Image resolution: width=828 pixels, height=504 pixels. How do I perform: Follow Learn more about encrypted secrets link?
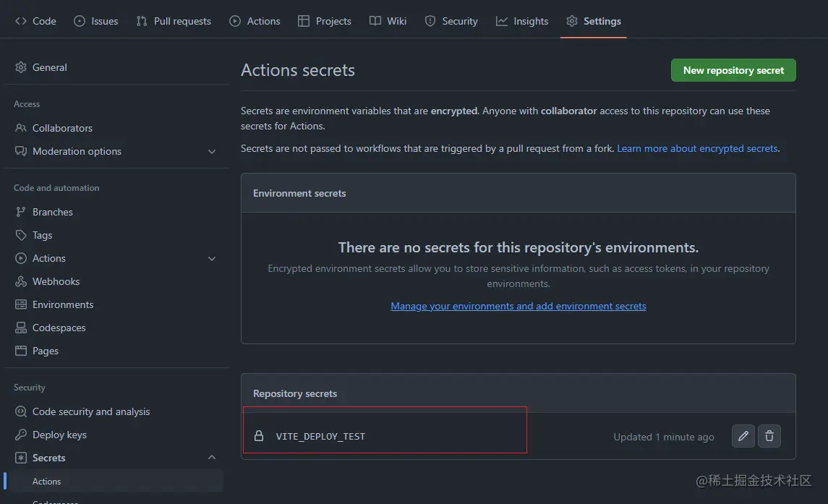[697, 148]
